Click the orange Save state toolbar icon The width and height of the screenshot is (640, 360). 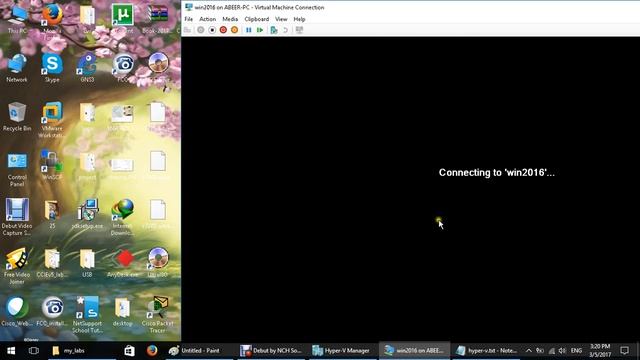tap(234, 30)
